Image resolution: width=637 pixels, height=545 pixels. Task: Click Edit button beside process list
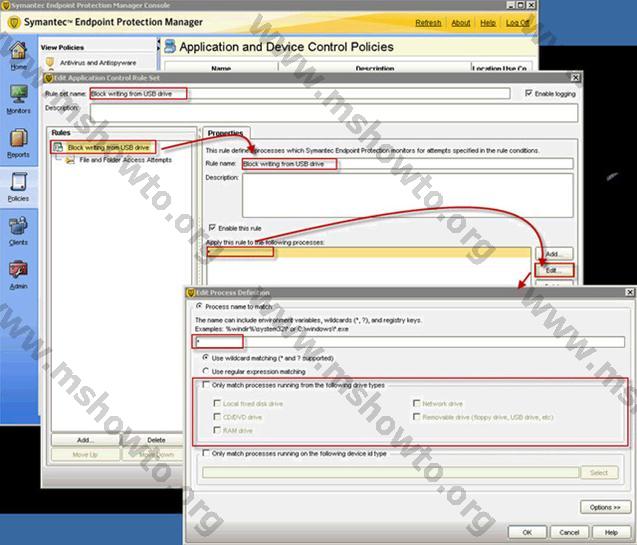tap(554, 270)
